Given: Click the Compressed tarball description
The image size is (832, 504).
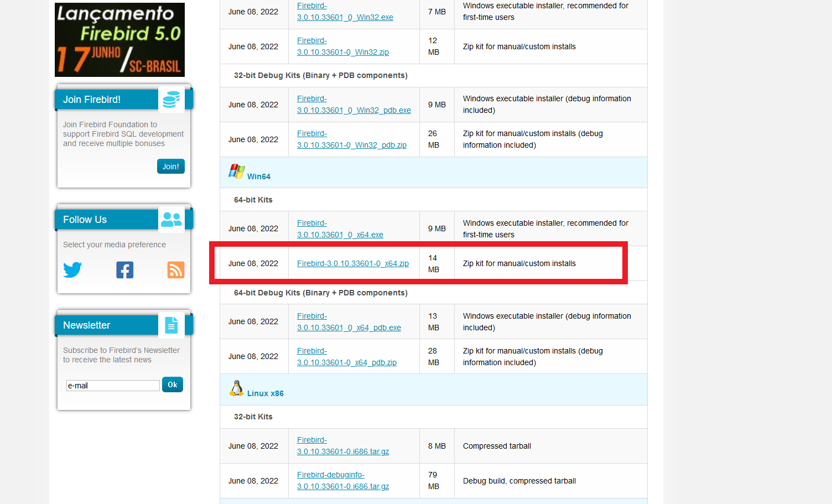Looking at the screenshot, I should click(x=497, y=446).
